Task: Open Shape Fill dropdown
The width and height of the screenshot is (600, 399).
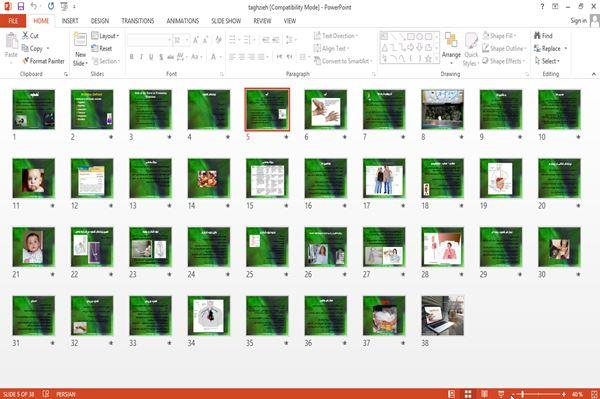Action: pyautogui.click(x=499, y=36)
